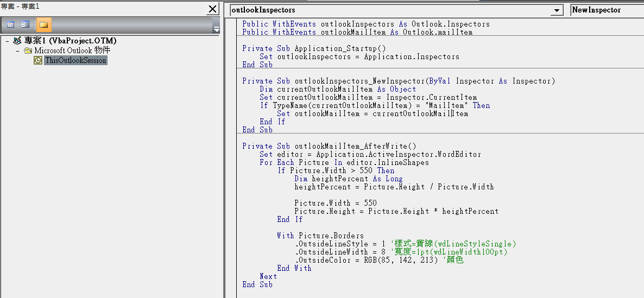644x298 pixels.
Task: Click the Picture.Width = 550 line
Action: (336, 203)
